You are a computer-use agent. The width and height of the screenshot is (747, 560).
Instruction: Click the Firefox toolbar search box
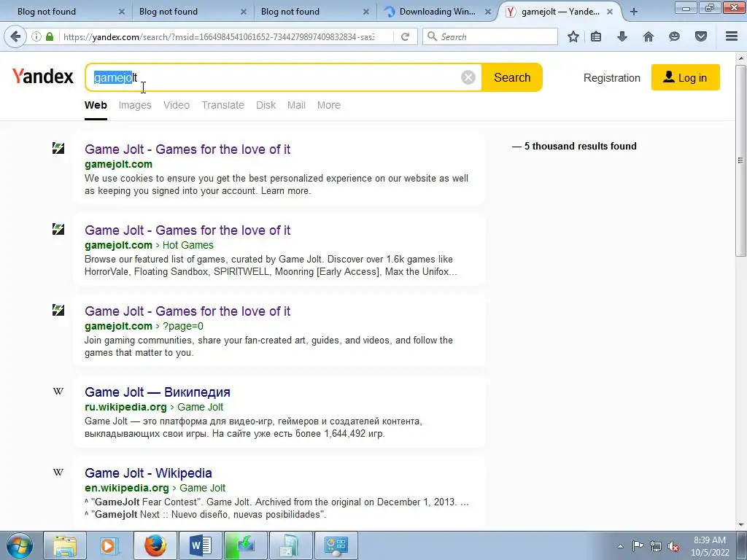[x=489, y=36]
